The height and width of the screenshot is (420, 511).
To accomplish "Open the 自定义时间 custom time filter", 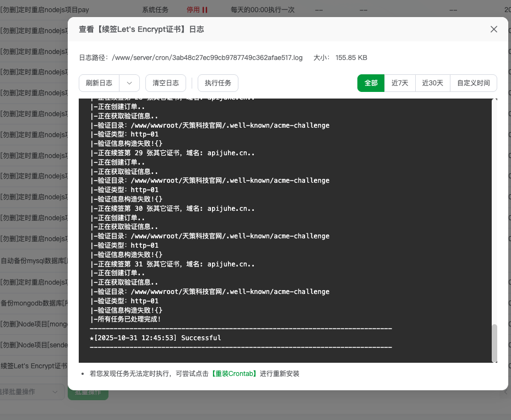I will click(x=472, y=83).
